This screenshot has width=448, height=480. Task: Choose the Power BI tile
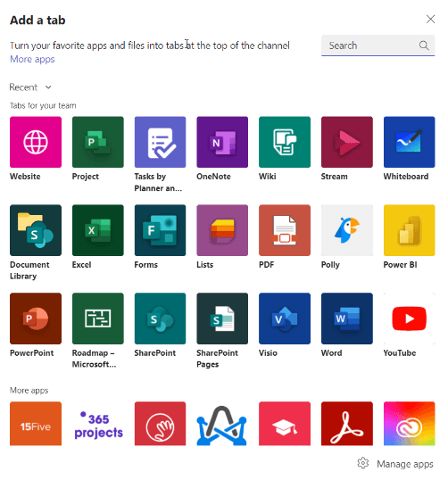[x=409, y=230]
